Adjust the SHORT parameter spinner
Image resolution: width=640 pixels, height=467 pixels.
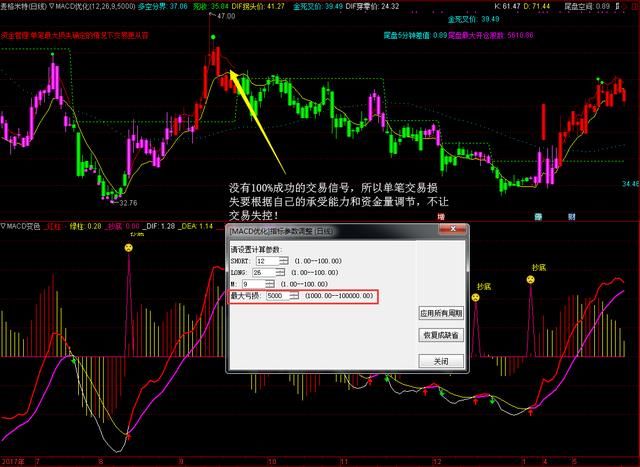point(284,260)
